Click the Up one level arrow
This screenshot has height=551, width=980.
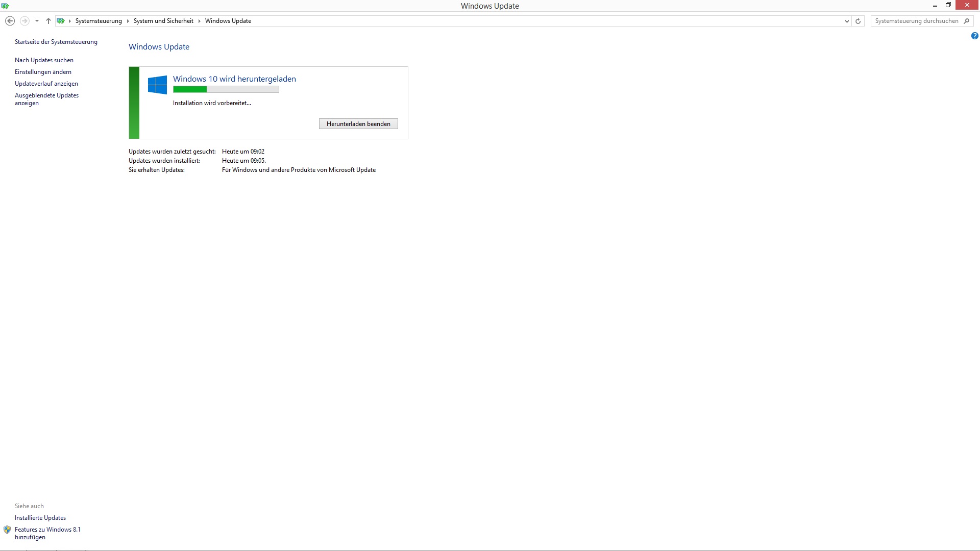(48, 21)
